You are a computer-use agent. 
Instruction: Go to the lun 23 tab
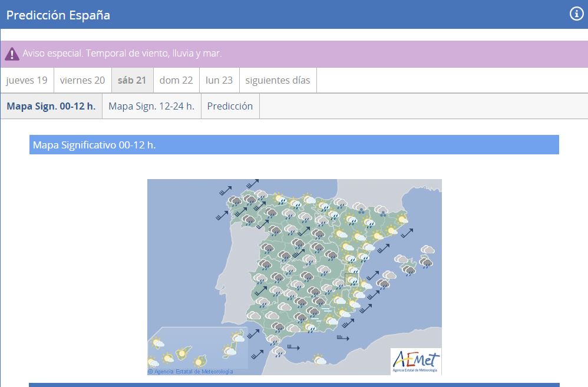[219, 81]
